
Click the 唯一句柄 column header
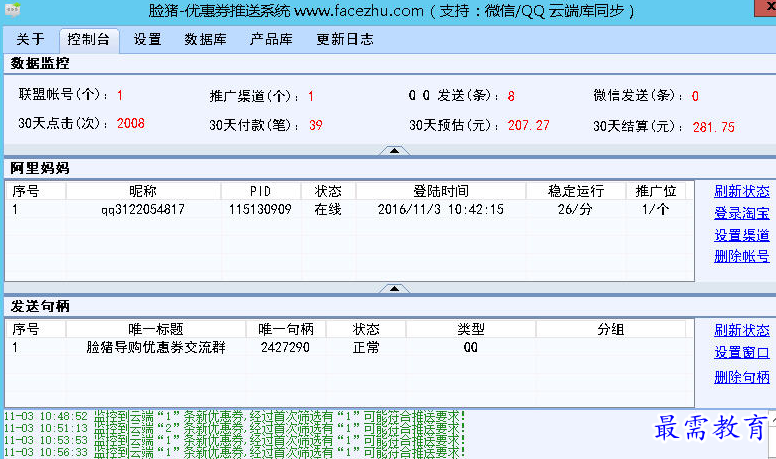[x=286, y=329]
